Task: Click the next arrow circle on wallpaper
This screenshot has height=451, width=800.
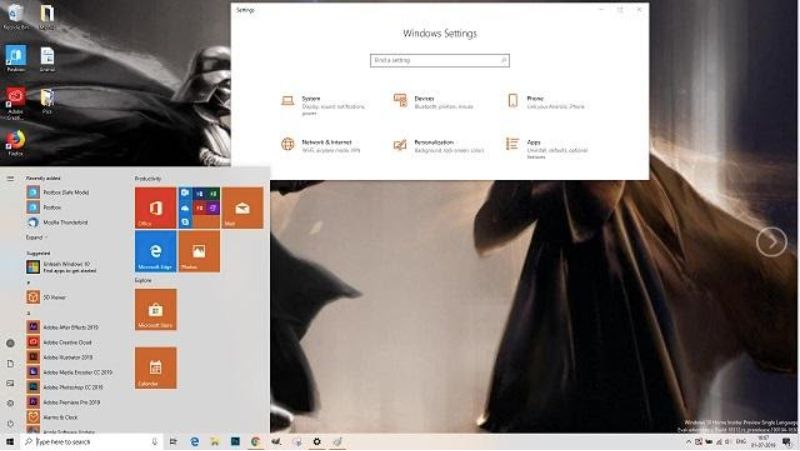Action: click(x=771, y=242)
